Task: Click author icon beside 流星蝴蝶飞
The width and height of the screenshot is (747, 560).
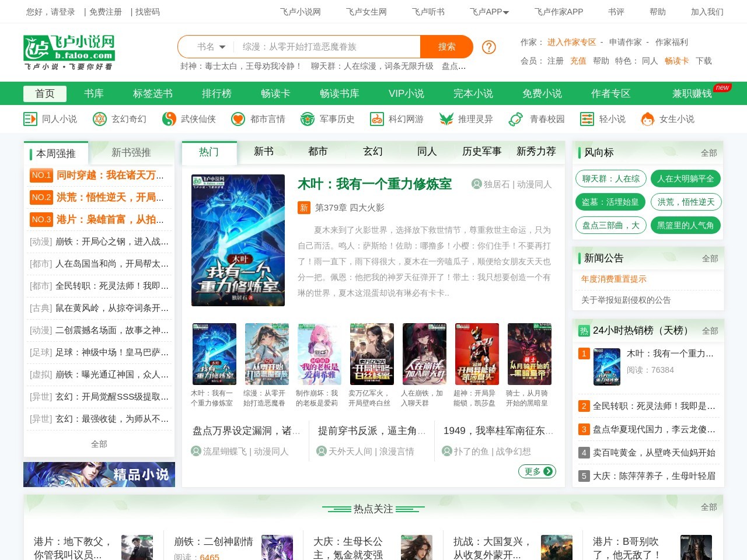Action: click(196, 451)
